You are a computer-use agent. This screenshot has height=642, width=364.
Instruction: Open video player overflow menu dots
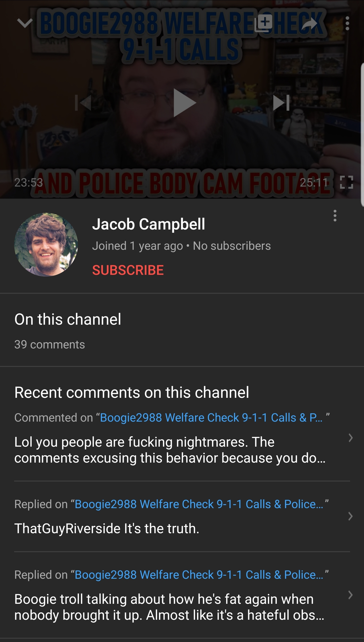tap(347, 24)
